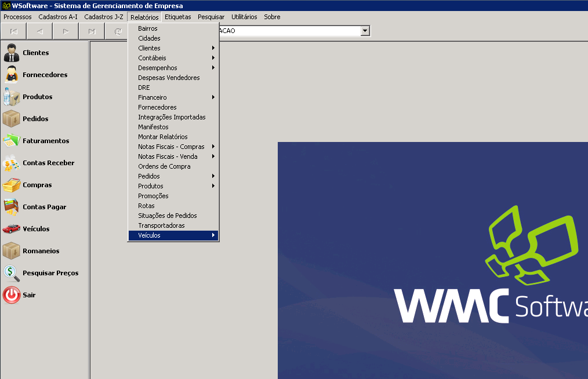Open Fornecedores from the sidebar
The image size is (588, 379).
12,75
